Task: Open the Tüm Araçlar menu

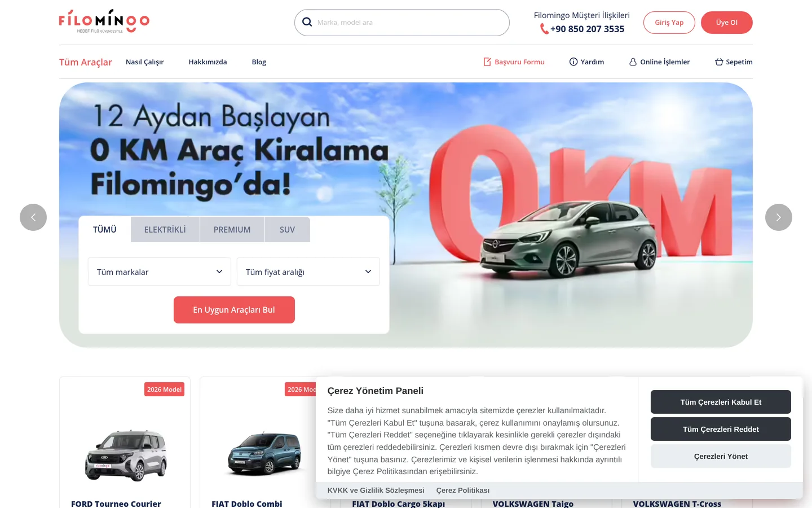Action: click(86, 62)
